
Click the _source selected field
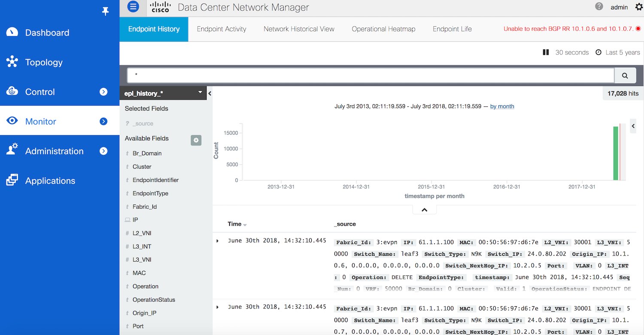[x=143, y=124]
